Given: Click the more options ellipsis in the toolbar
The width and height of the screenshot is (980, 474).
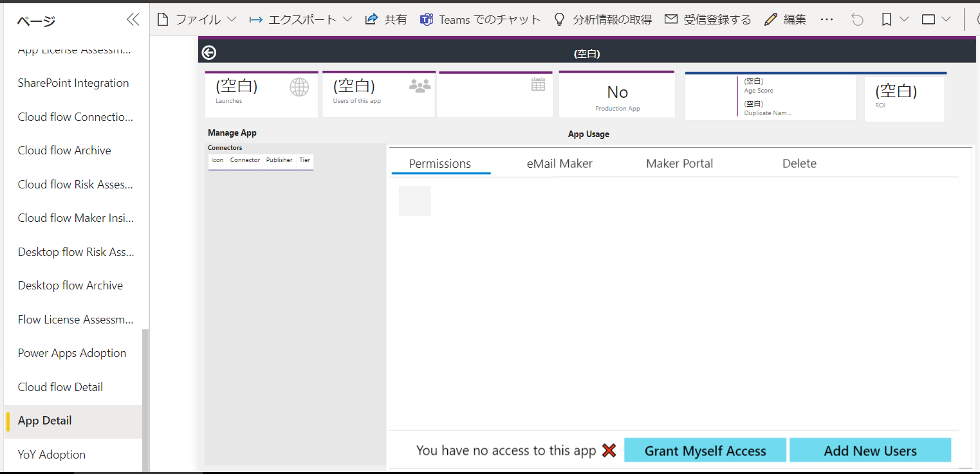Looking at the screenshot, I should click(826, 19).
